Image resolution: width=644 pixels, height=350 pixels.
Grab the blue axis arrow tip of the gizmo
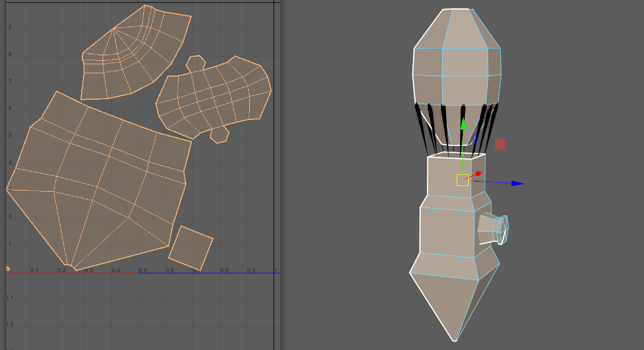coord(518,183)
